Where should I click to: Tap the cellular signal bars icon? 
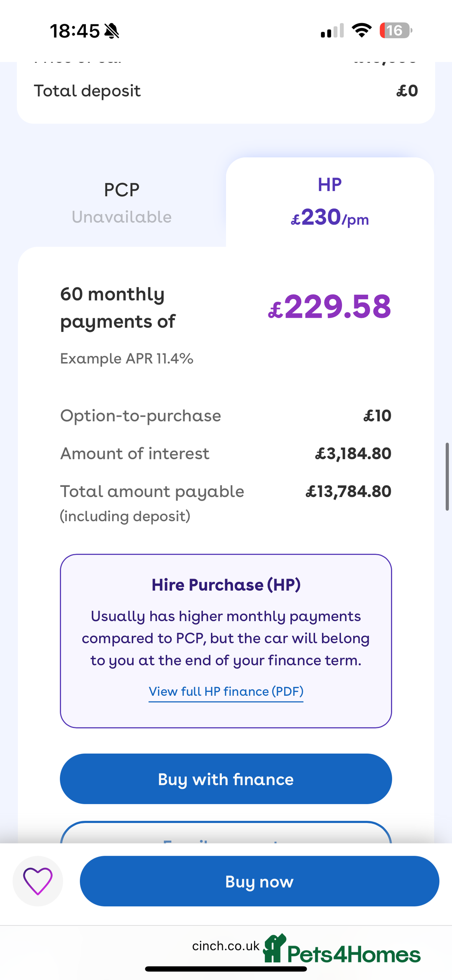click(332, 31)
